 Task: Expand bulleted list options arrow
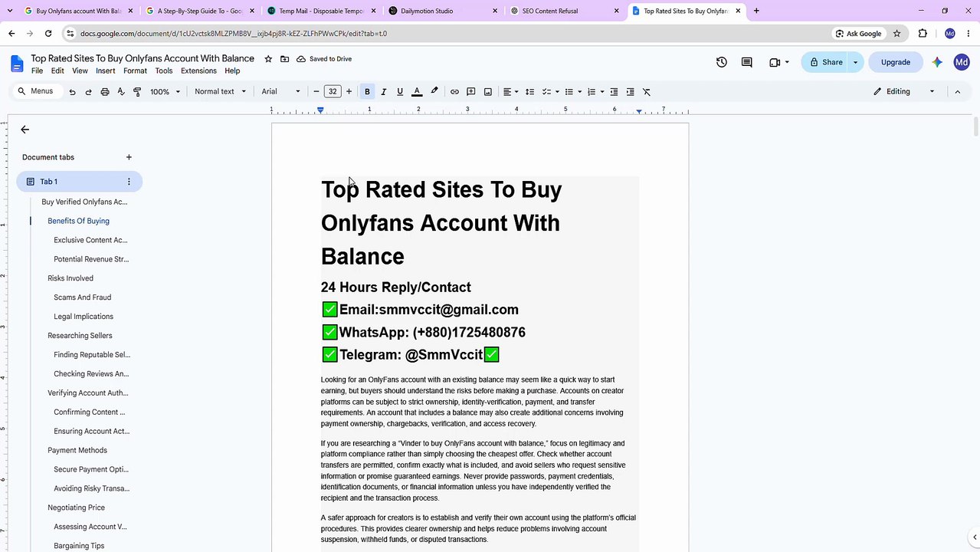tap(579, 92)
